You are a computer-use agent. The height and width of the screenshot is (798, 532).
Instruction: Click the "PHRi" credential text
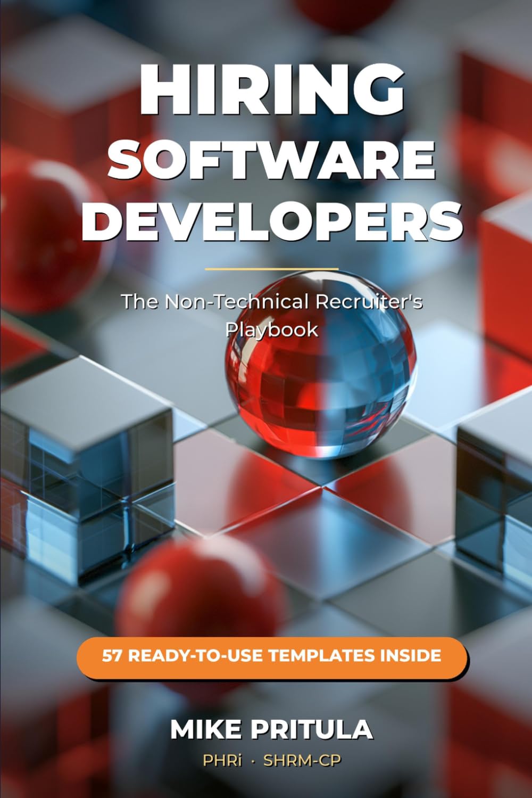222,761
